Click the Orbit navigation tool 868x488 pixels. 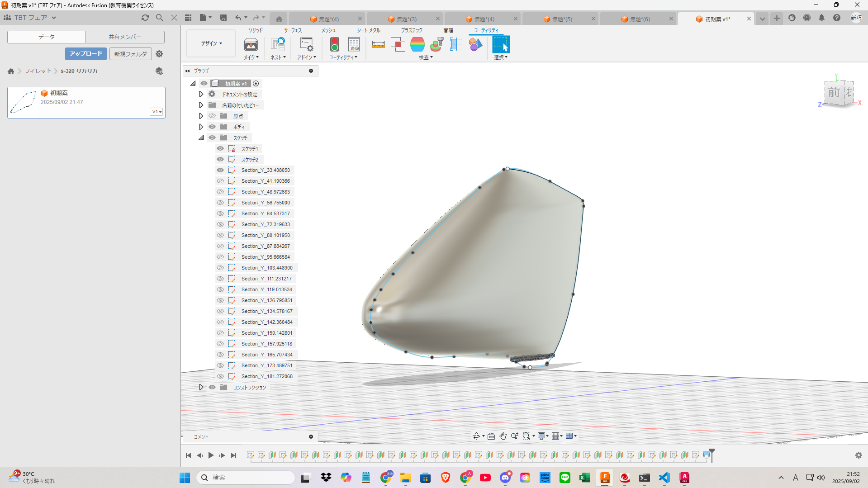pos(476,436)
